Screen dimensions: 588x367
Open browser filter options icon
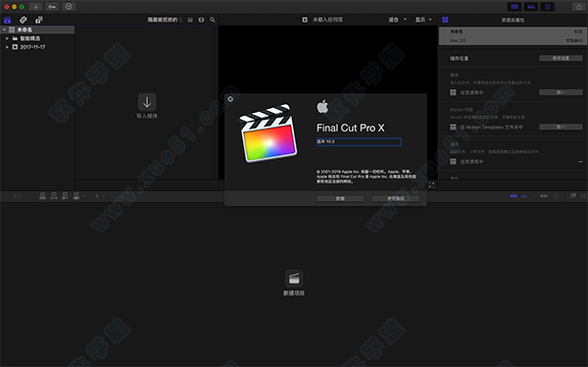[x=201, y=20]
